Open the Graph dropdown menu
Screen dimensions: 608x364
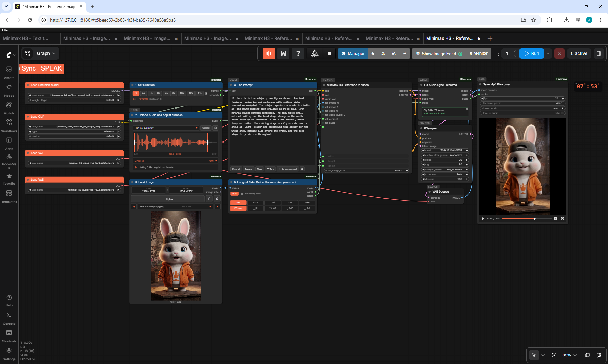click(46, 53)
